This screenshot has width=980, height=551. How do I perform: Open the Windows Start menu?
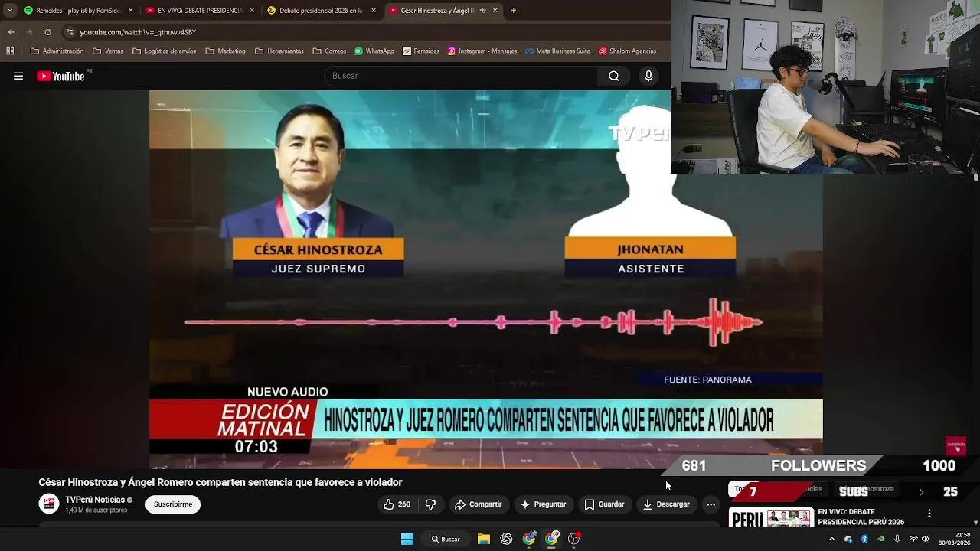coord(407,539)
